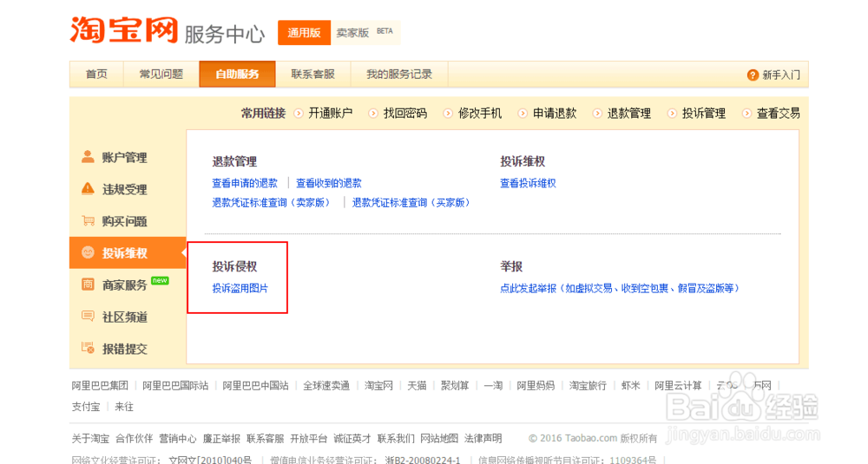
Task: Click 查看收到的退款 link
Action: (329, 183)
